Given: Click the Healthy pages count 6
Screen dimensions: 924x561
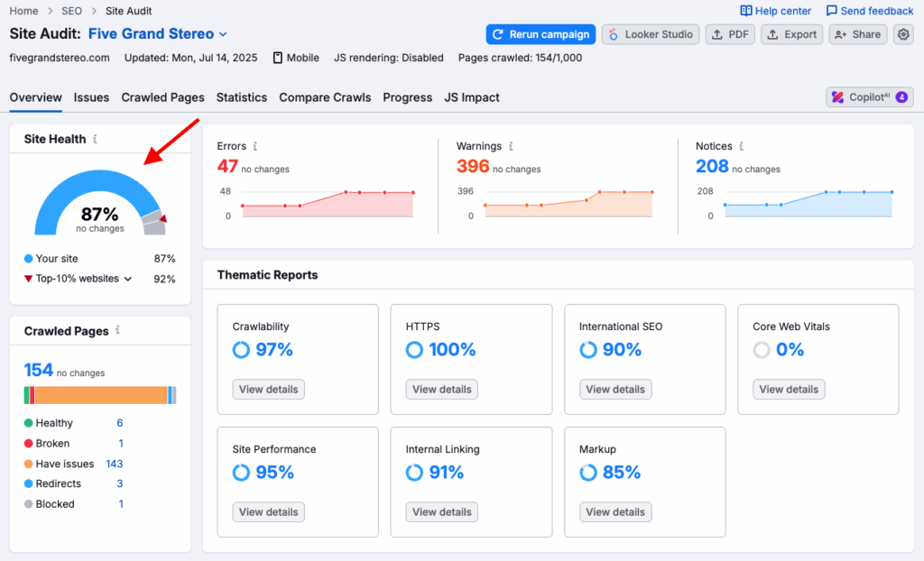Looking at the screenshot, I should (x=120, y=423).
